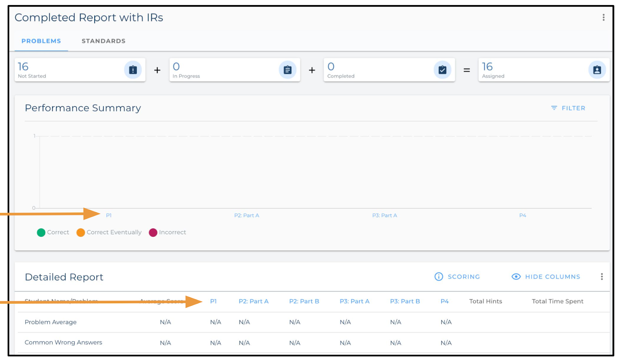
Task: Open the Detailed Report three-dot menu
Action: pos(602,277)
